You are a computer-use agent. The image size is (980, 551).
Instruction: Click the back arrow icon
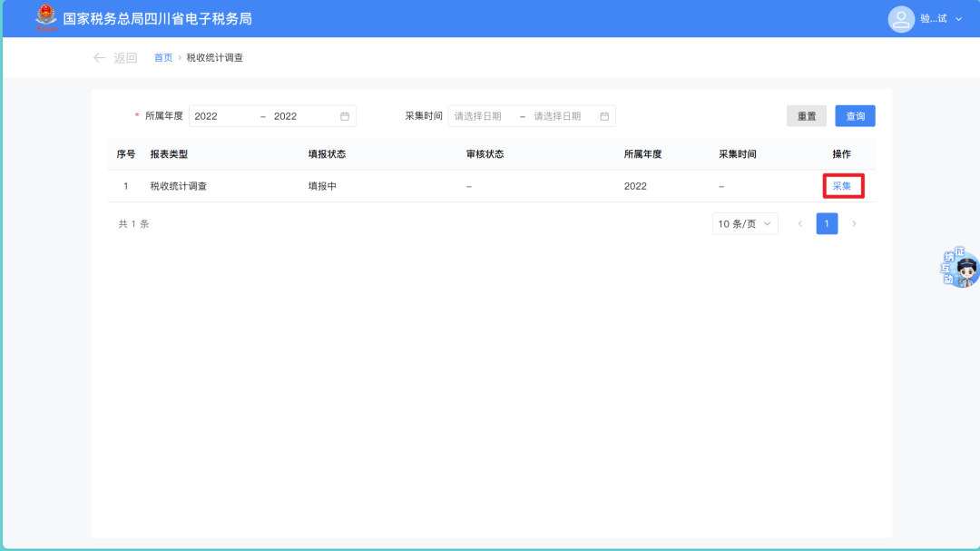point(100,57)
